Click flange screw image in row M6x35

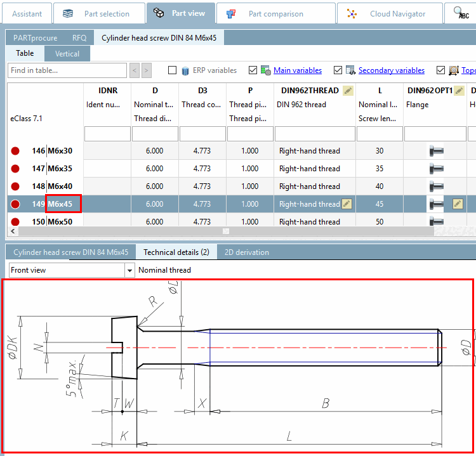tap(436, 169)
